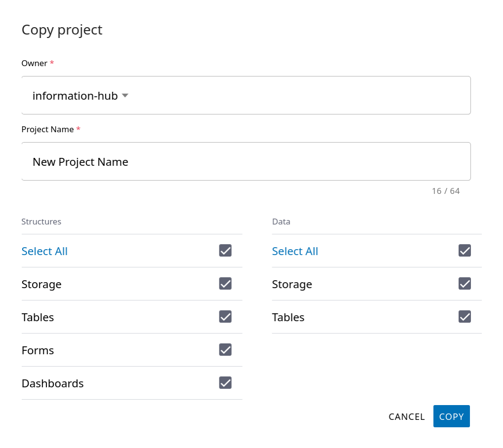This screenshot has height=448, width=503.
Task: Click the Select All link under Structures
Action: (44, 251)
